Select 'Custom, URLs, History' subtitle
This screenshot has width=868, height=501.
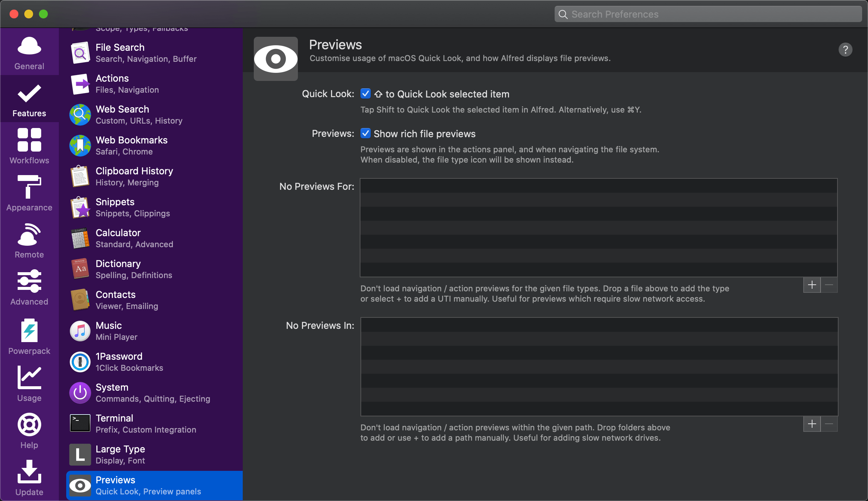(x=139, y=121)
